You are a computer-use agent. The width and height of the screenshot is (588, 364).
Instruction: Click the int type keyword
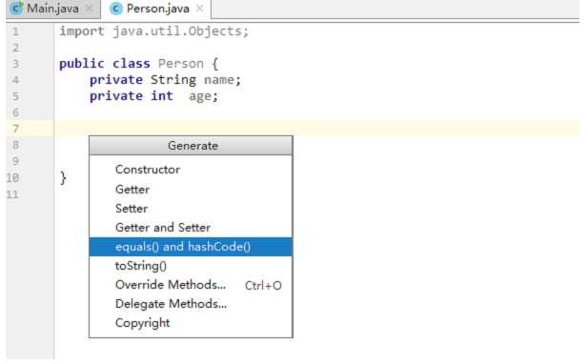pyautogui.click(x=162, y=96)
